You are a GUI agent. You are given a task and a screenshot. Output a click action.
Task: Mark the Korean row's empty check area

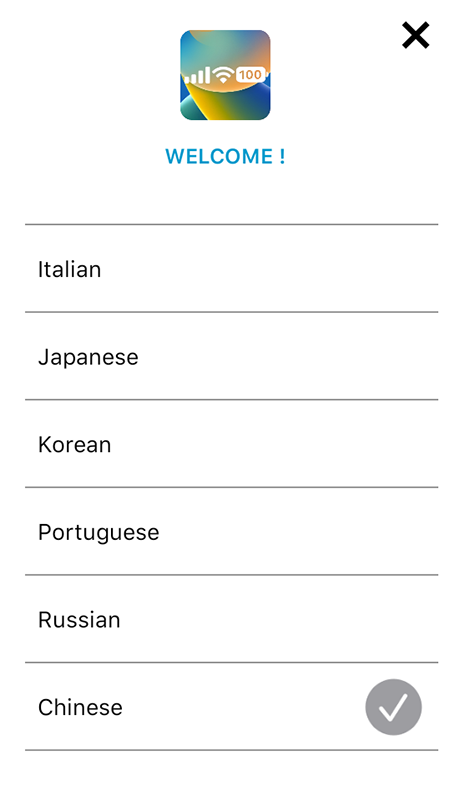[393, 444]
